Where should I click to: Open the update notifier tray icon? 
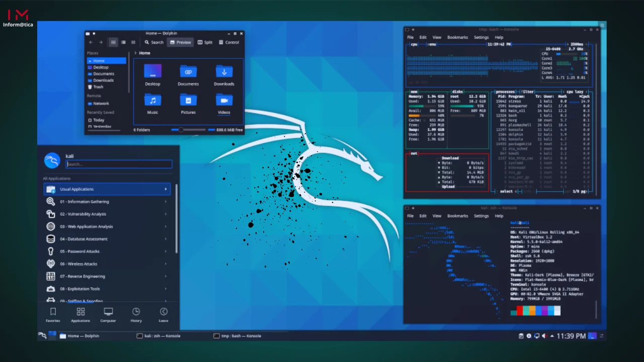pyautogui.click(x=529, y=336)
